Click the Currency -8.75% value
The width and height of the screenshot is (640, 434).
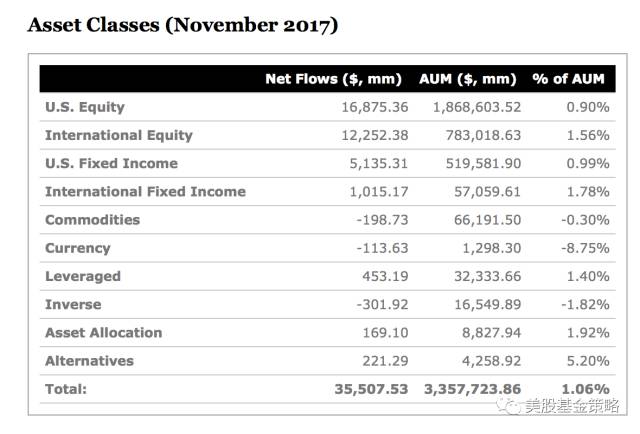tap(585, 248)
